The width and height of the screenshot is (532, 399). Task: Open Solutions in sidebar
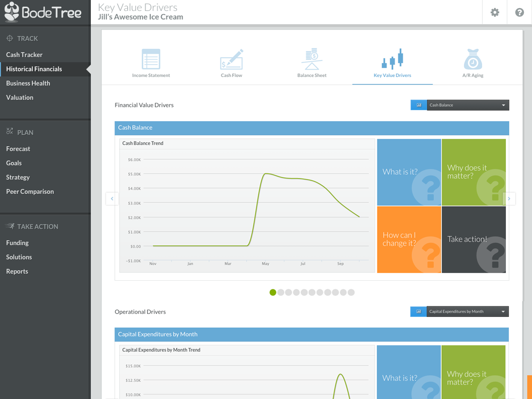coord(19,257)
